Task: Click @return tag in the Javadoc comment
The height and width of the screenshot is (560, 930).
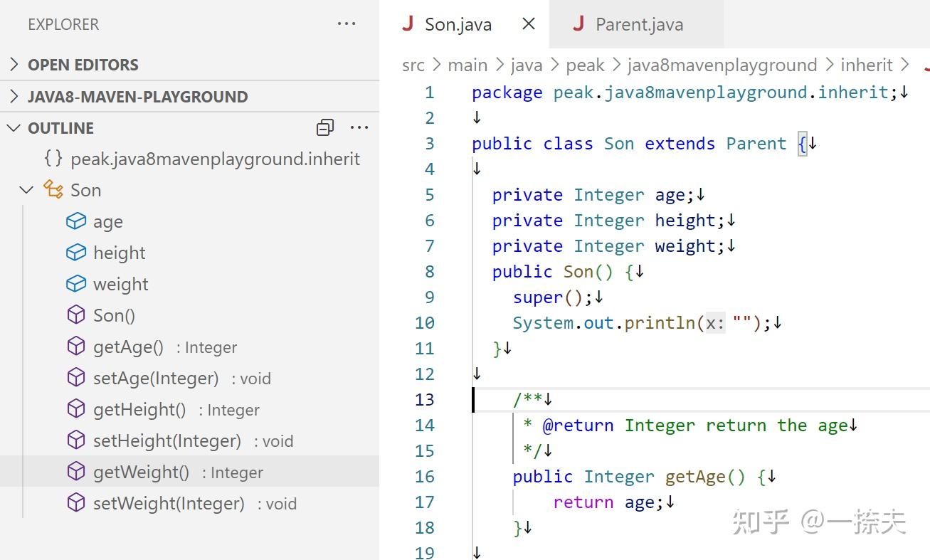Action: 578,426
